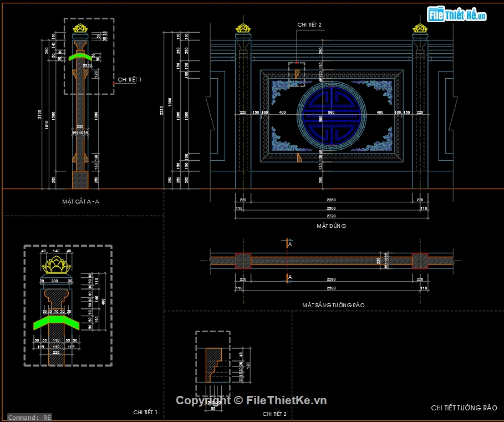Select the left red column square in plan

pos(243,261)
